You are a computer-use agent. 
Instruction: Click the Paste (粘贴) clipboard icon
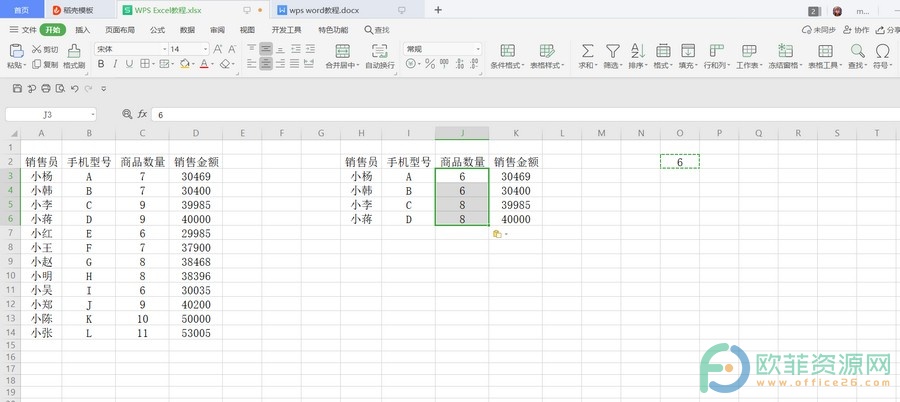click(15, 51)
